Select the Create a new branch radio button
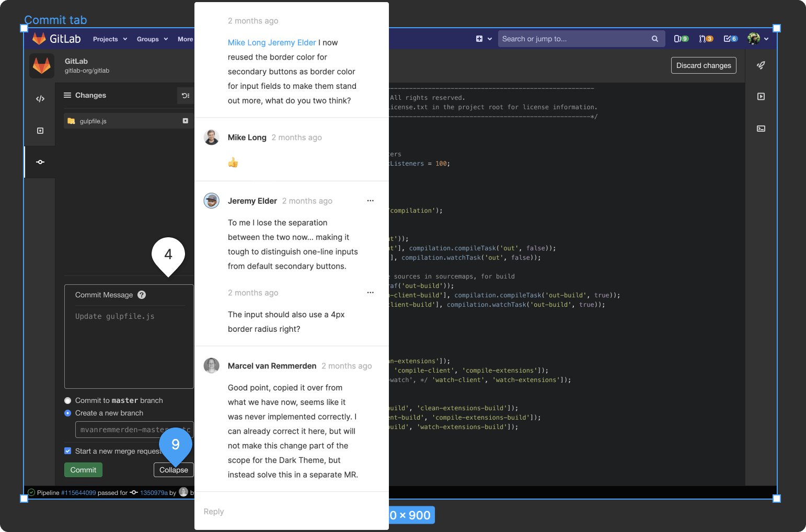Image resolution: width=806 pixels, height=532 pixels. pos(67,413)
